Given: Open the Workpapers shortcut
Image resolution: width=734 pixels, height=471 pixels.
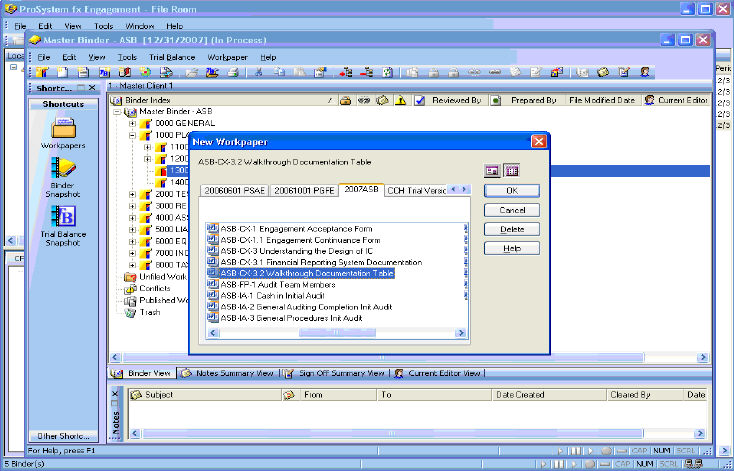Looking at the screenshot, I should tap(62, 128).
